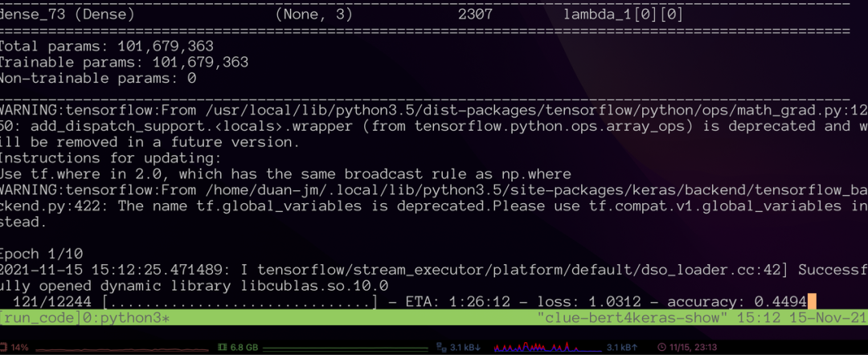This screenshot has height=355, width=868.
Task: Click the orange terminal cursor block
Action: tap(812, 302)
